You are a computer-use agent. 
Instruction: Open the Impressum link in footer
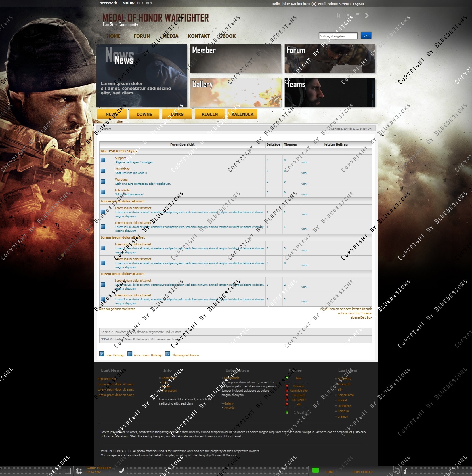click(169, 391)
